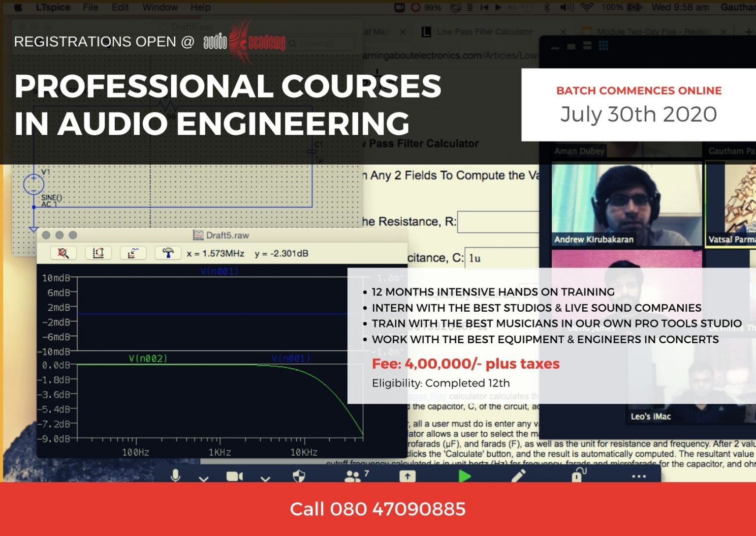Image resolution: width=756 pixels, height=536 pixels.
Task: Switch Zoom to gallery grid view icon
Action: [x=603, y=46]
